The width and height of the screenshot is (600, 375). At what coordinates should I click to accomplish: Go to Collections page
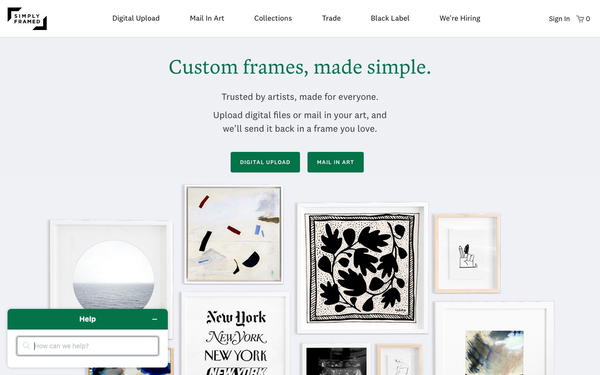pyautogui.click(x=273, y=18)
